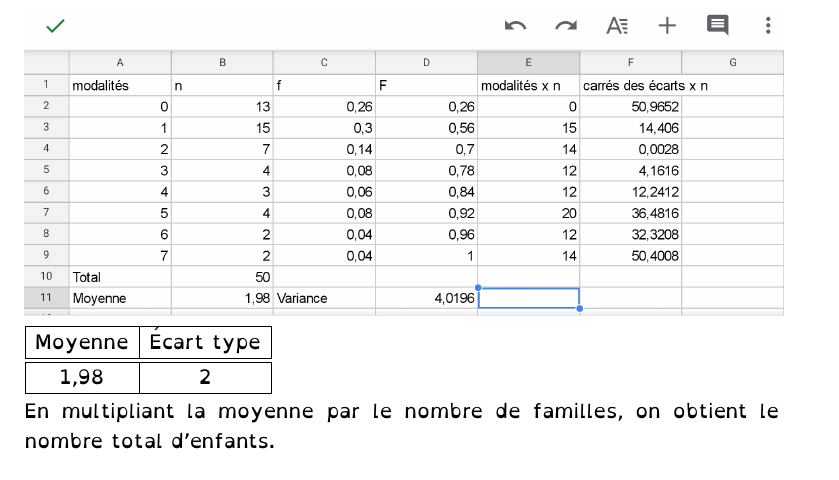Select column E header
Viewport: 839px width, 480px height.
click(x=528, y=63)
